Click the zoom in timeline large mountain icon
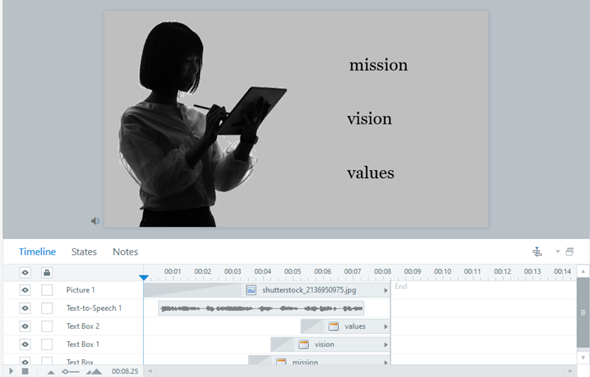Viewport: 590px width, 377px height. pos(94,372)
